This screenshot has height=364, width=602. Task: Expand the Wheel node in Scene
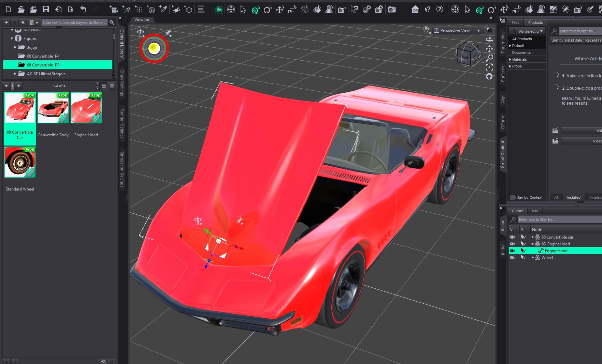[x=532, y=258]
